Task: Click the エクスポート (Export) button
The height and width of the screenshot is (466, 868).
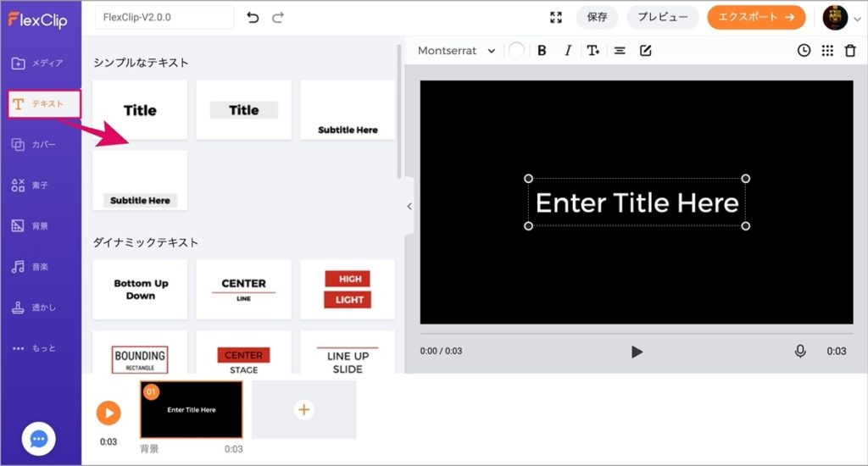Action: (756, 17)
